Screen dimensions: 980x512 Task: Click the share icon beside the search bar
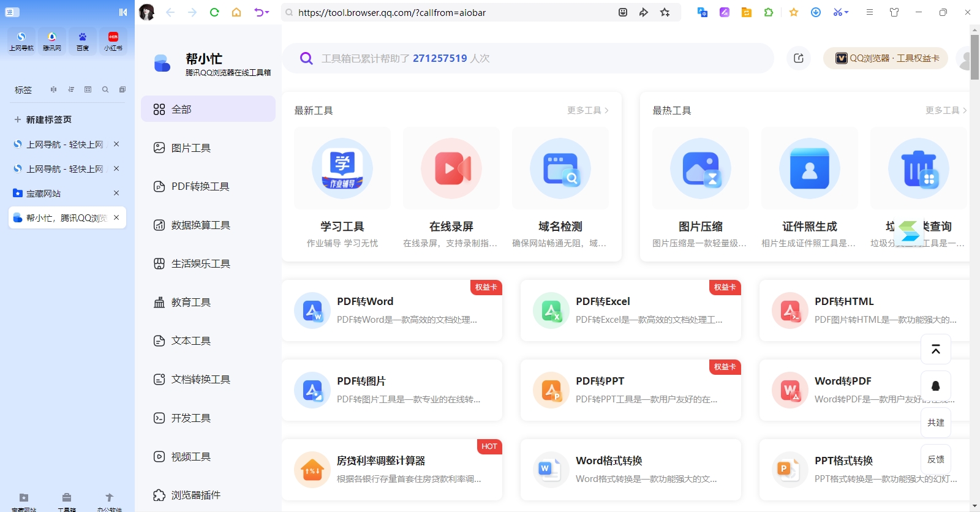pyautogui.click(x=799, y=58)
